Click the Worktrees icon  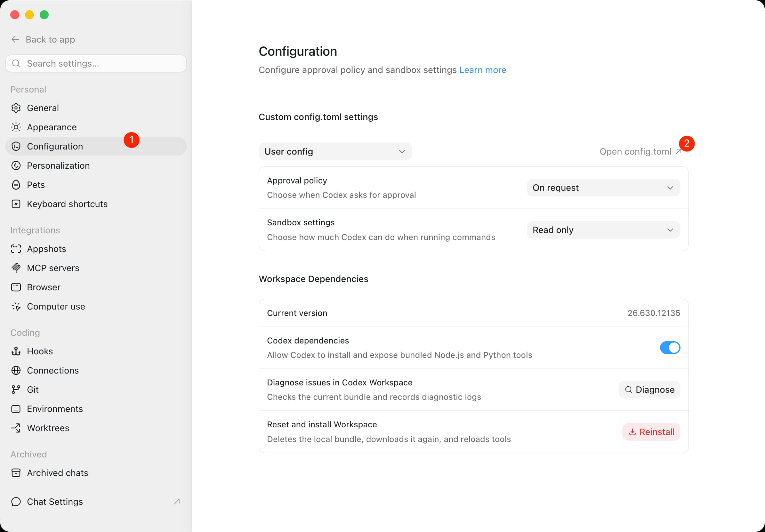(16, 428)
